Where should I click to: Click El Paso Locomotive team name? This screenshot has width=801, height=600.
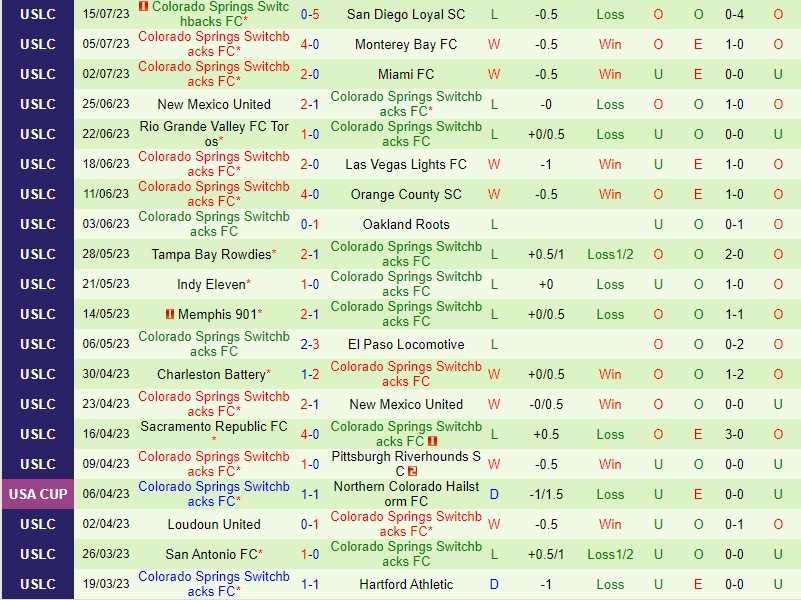click(406, 344)
